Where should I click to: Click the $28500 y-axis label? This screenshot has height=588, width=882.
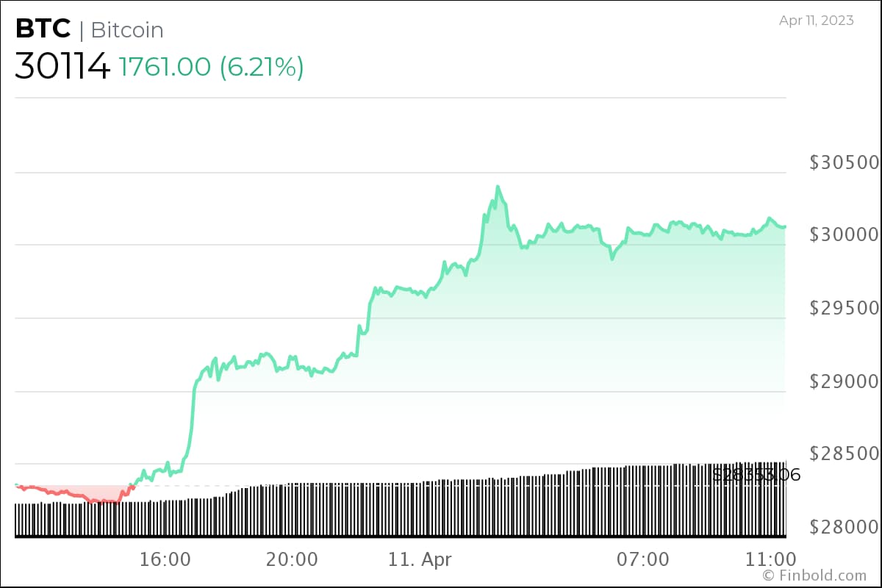[x=844, y=453]
